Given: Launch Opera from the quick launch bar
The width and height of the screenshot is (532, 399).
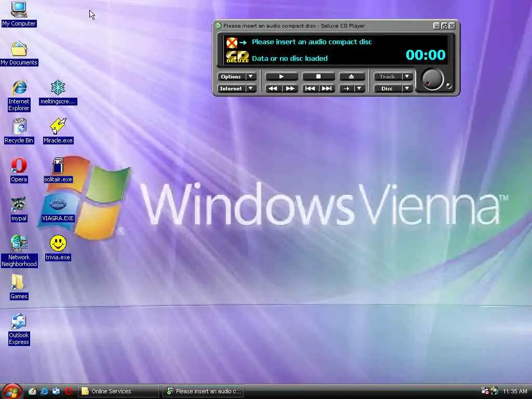Looking at the screenshot, I should [x=69, y=391].
